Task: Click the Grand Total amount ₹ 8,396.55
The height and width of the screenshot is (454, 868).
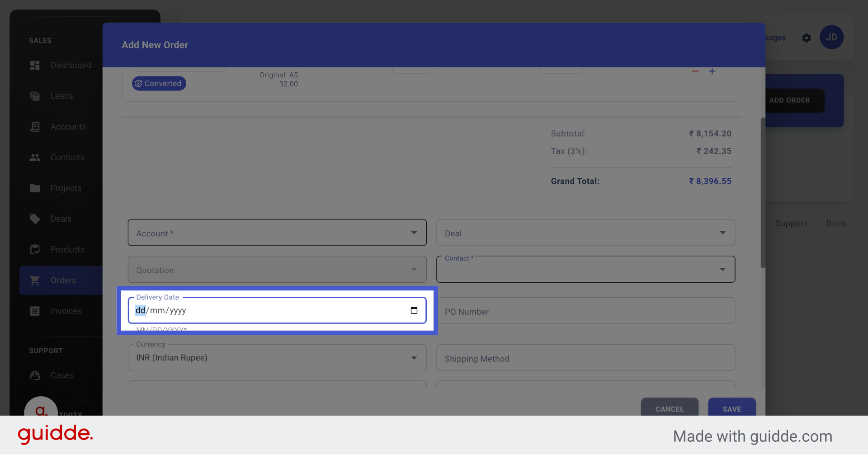Action: pyautogui.click(x=710, y=181)
